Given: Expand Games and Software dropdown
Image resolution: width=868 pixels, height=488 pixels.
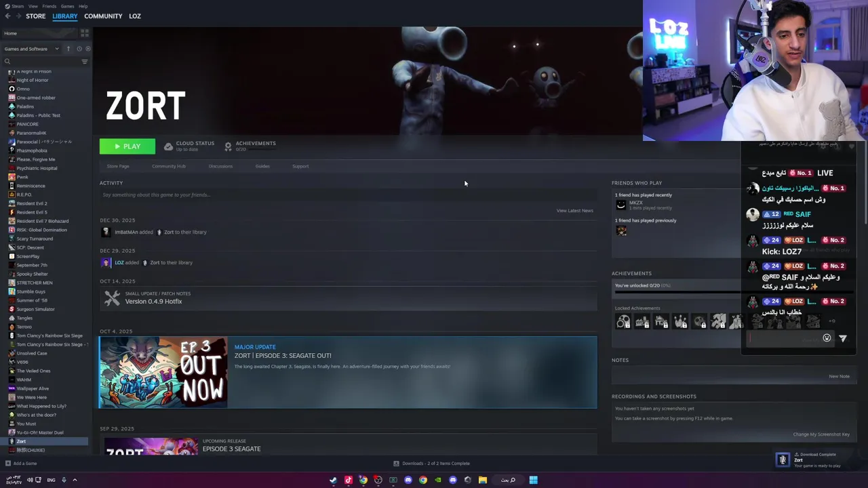Looking at the screenshot, I should click(31, 49).
